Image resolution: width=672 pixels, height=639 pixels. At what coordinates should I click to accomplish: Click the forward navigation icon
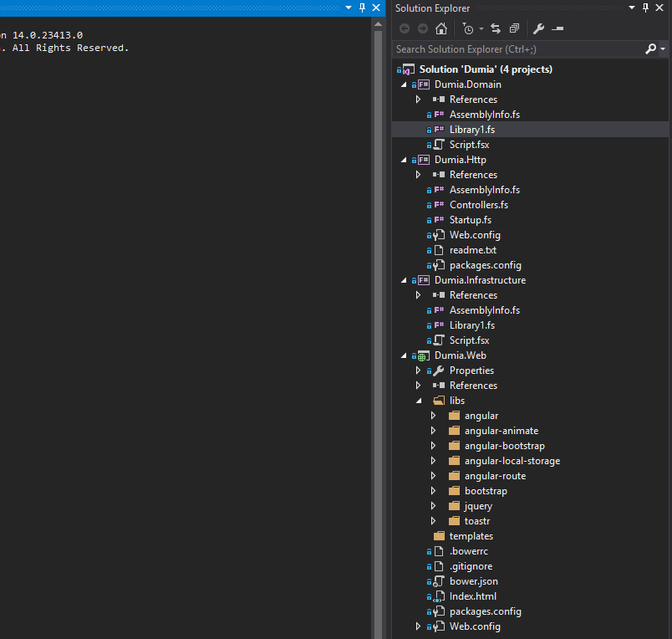coord(422,28)
